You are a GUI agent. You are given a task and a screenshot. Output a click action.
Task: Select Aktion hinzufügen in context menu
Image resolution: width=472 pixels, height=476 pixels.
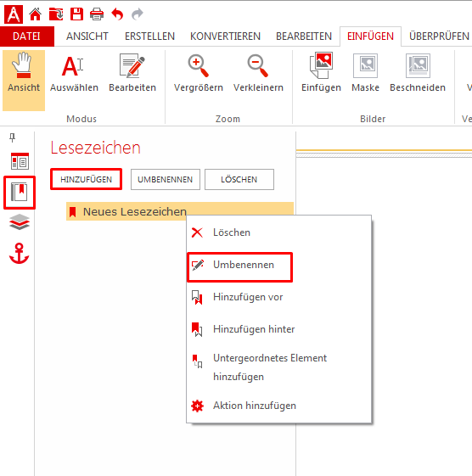pyautogui.click(x=255, y=406)
